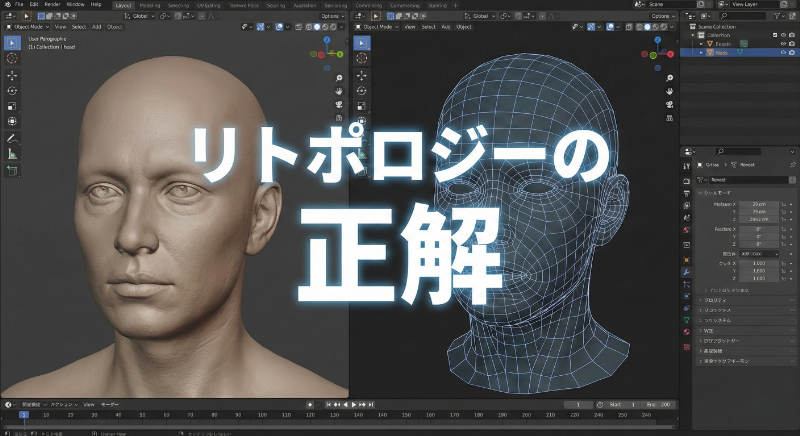Select the Annotate tool in left viewport
The width and height of the screenshot is (800, 436).
pyautogui.click(x=12, y=138)
